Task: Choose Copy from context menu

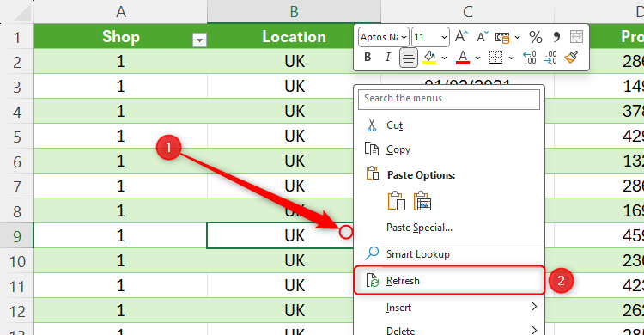Action: (x=449, y=149)
